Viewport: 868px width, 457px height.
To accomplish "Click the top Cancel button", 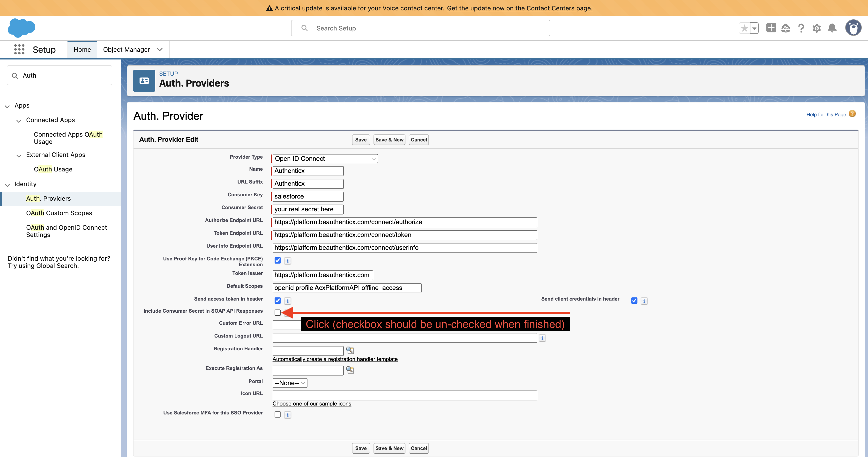I will [x=419, y=140].
